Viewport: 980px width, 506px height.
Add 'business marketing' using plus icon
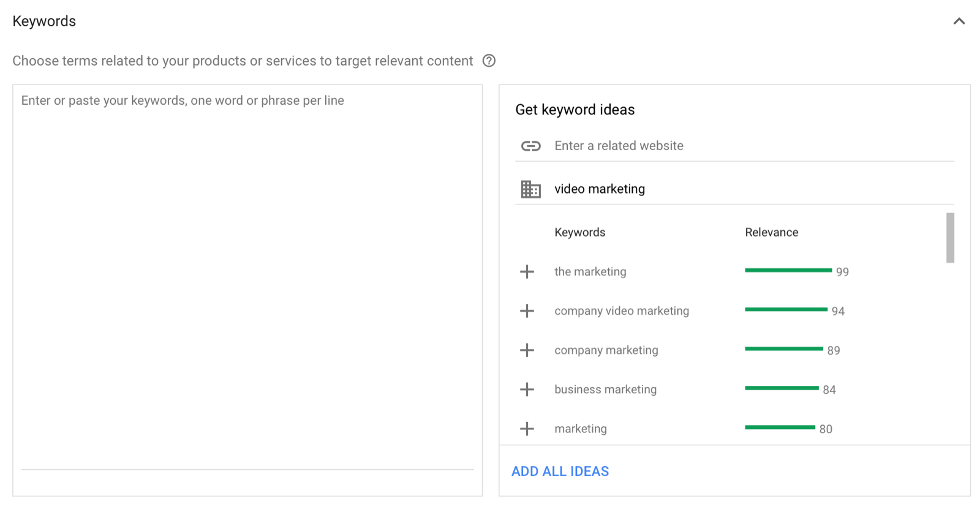point(527,390)
